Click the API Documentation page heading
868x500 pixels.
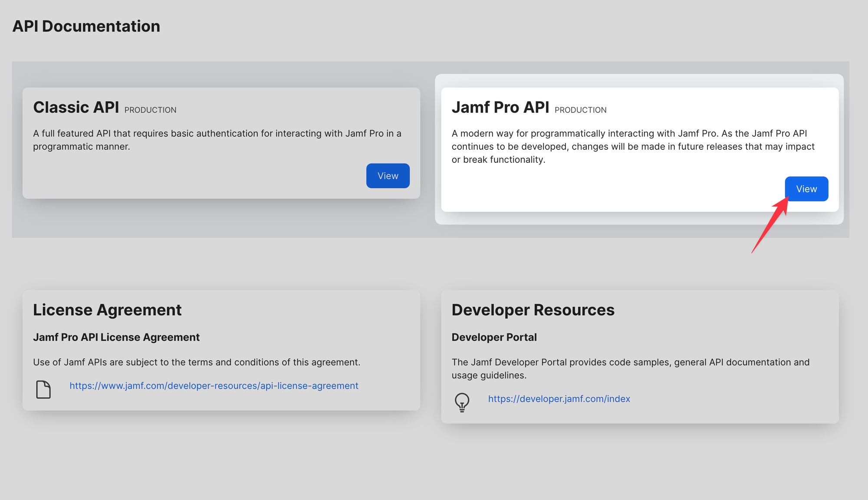pyautogui.click(x=86, y=26)
